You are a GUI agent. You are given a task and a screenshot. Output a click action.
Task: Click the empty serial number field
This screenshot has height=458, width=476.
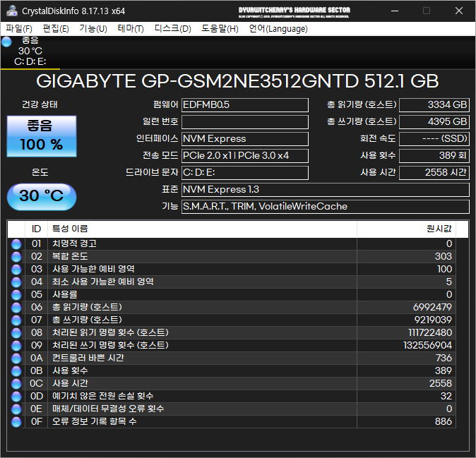tap(244, 122)
